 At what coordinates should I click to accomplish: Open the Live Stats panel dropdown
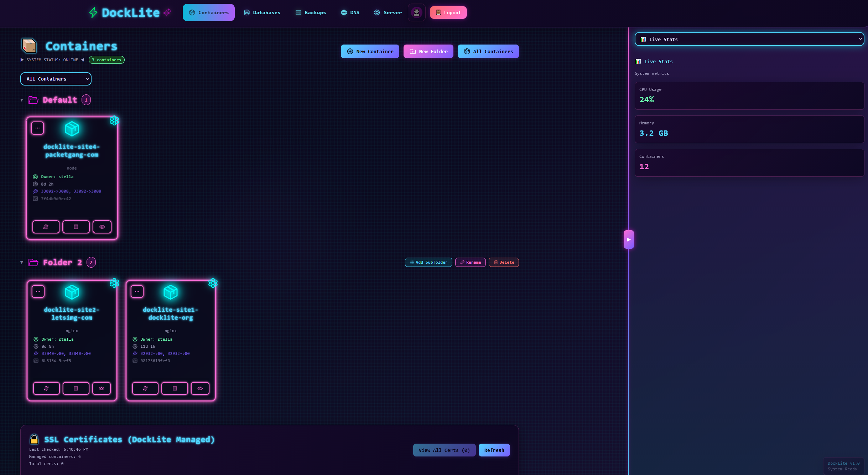pos(749,39)
